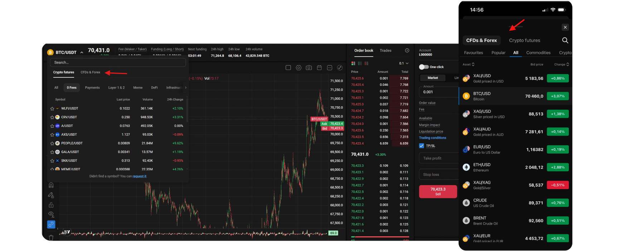Sort mobile list by Asset column
The width and height of the screenshot is (644, 251).
[468, 64]
